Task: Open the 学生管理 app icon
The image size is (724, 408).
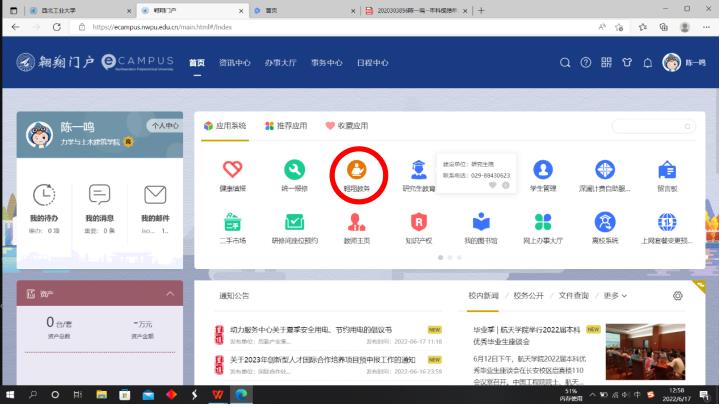Action: (543, 169)
